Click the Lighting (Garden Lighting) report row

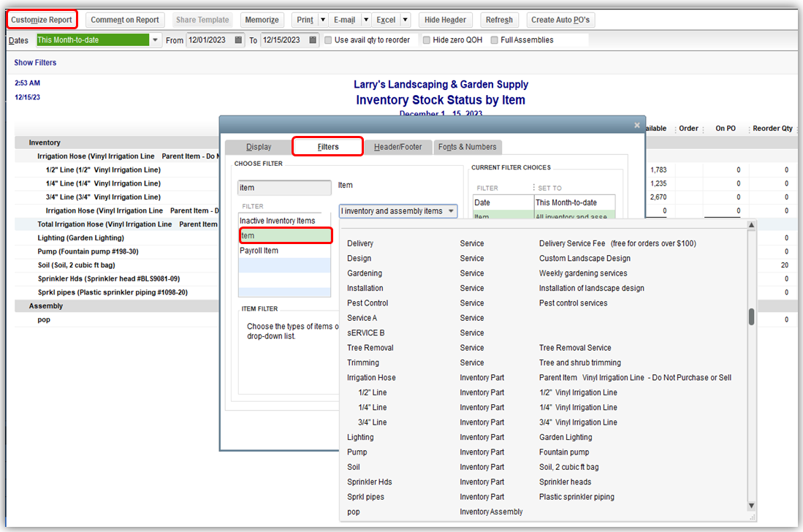point(80,238)
